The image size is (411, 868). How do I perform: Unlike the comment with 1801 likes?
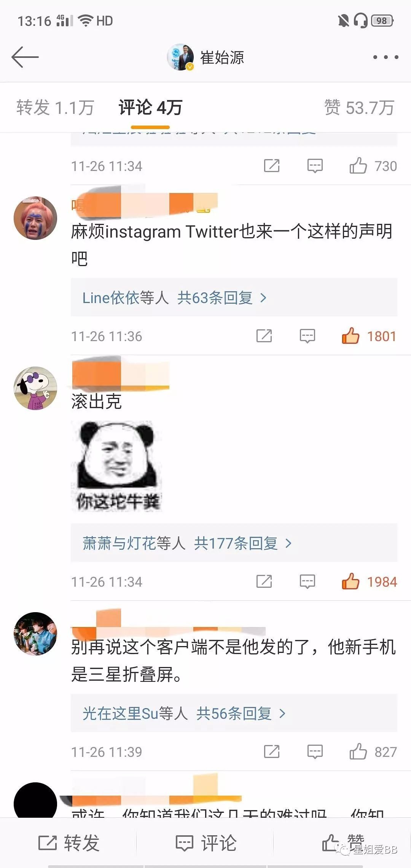pos(350,336)
